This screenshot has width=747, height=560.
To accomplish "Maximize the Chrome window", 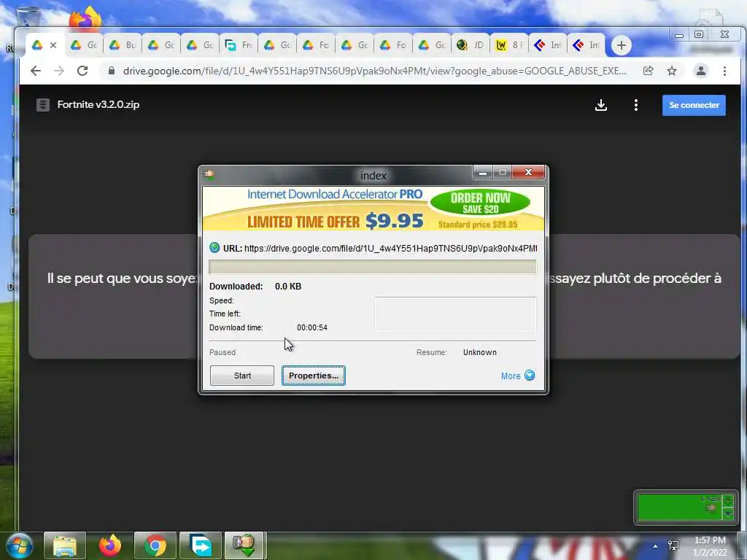I will tap(699, 34).
